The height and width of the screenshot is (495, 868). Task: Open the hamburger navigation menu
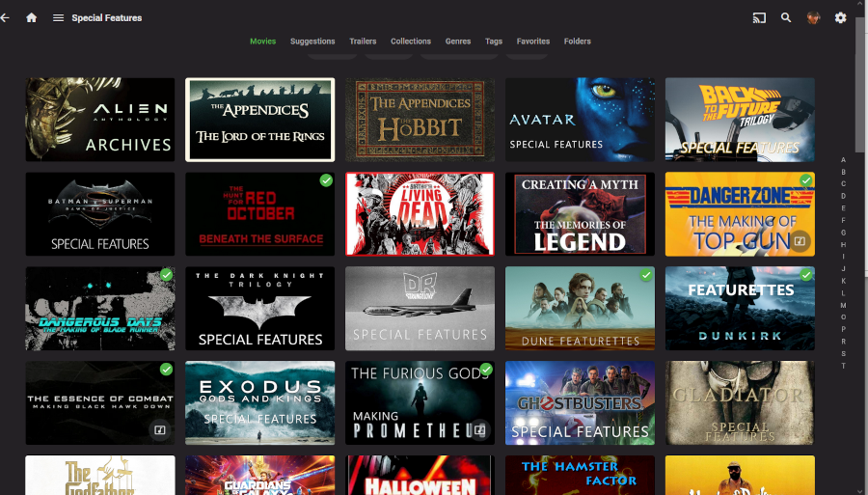58,18
